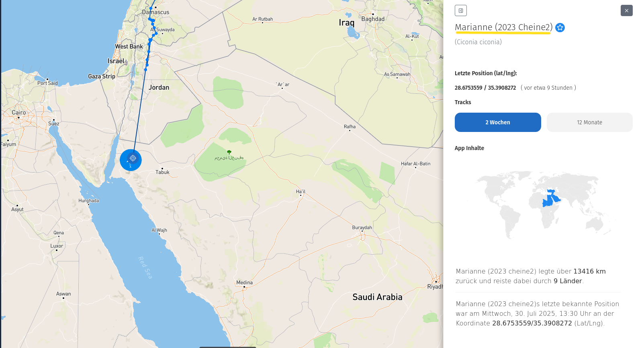Open the world map countries thumbnail
The height and width of the screenshot is (348, 644).
click(x=544, y=203)
